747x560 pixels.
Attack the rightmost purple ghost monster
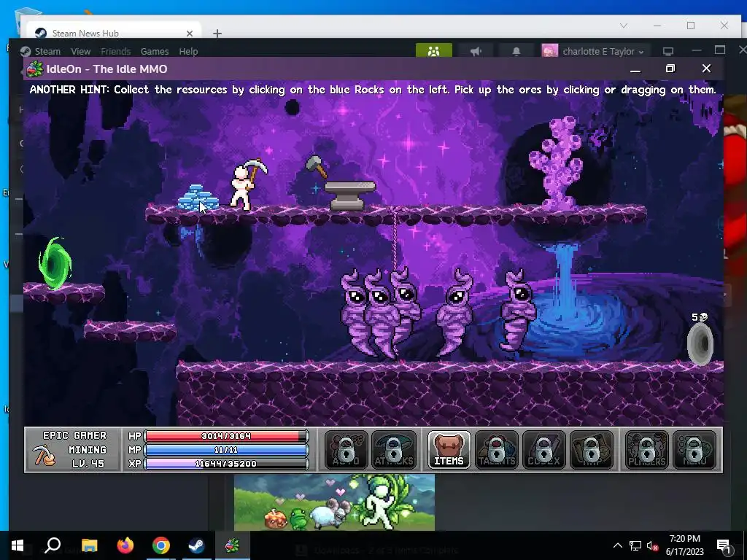coord(518,309)
